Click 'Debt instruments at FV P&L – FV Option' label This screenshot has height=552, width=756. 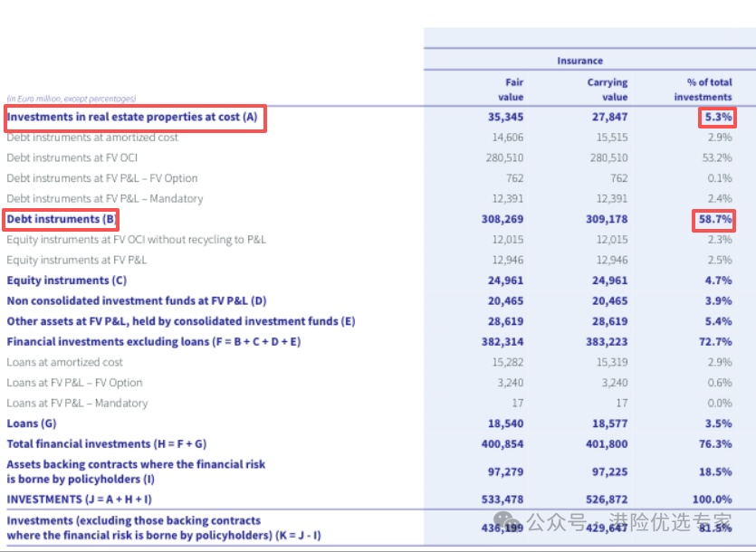point(102,178)
